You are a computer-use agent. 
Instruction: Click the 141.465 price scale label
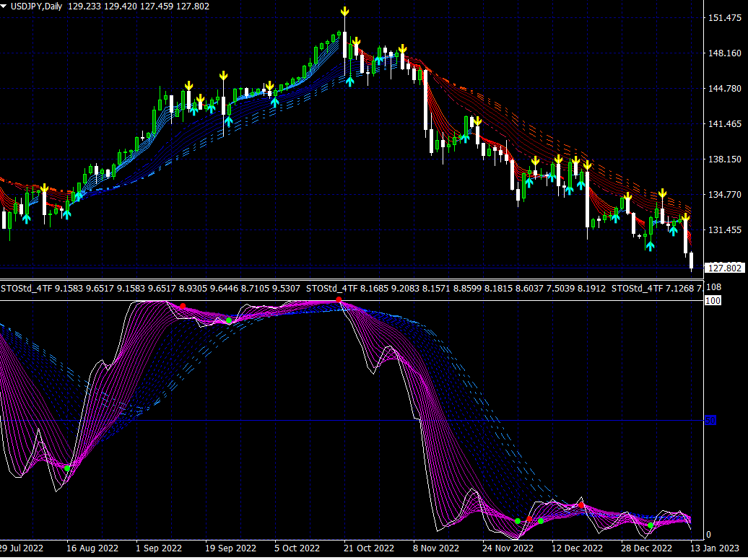pyautogui.click(x=725, y=124)
